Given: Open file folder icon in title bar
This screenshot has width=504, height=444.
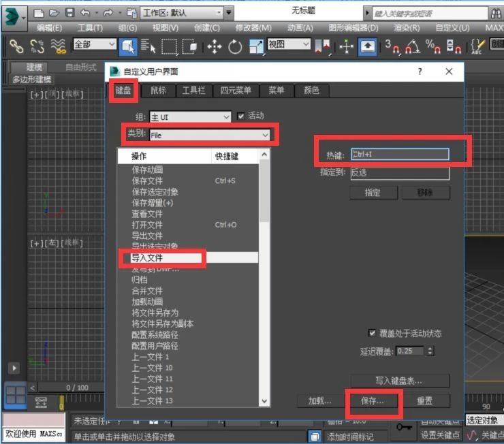Looking at the screenshot, I should click(x=54, y=13).
